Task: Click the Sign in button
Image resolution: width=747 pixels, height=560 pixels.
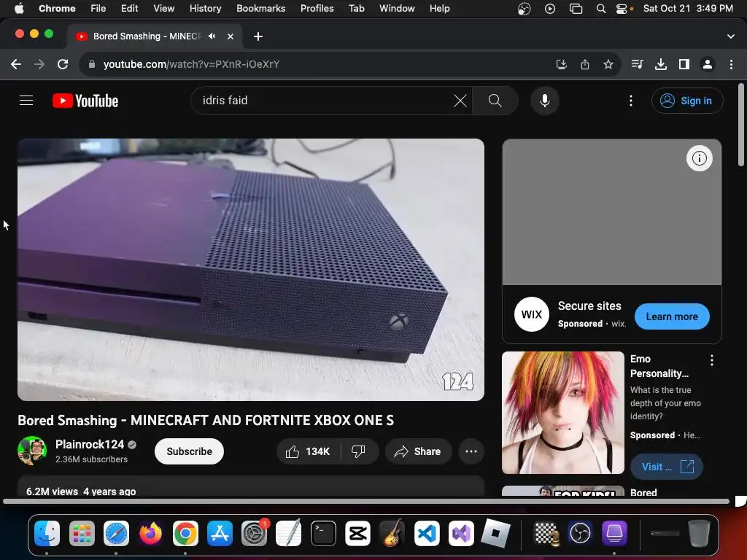Action: [687, 101]
